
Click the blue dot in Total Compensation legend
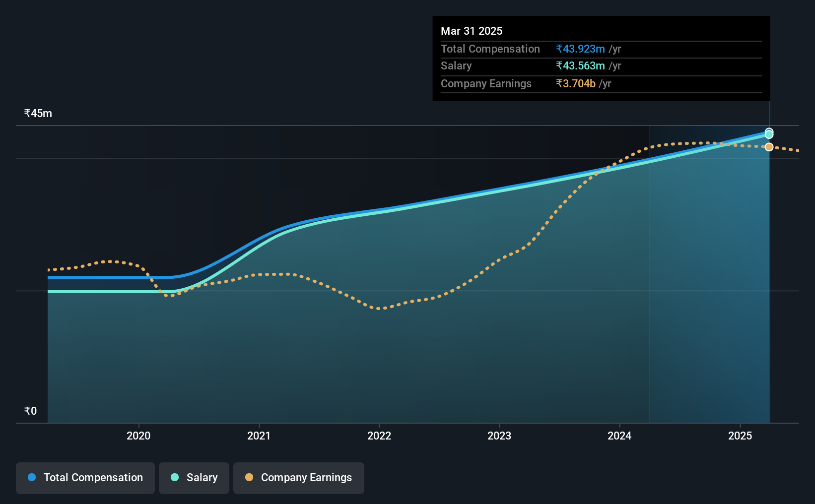click(32, 477)
